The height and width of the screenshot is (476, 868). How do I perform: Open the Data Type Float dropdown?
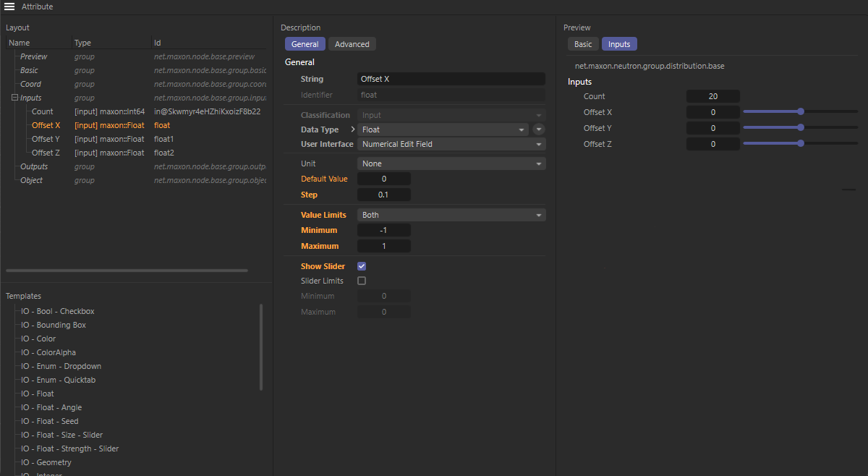443,129
